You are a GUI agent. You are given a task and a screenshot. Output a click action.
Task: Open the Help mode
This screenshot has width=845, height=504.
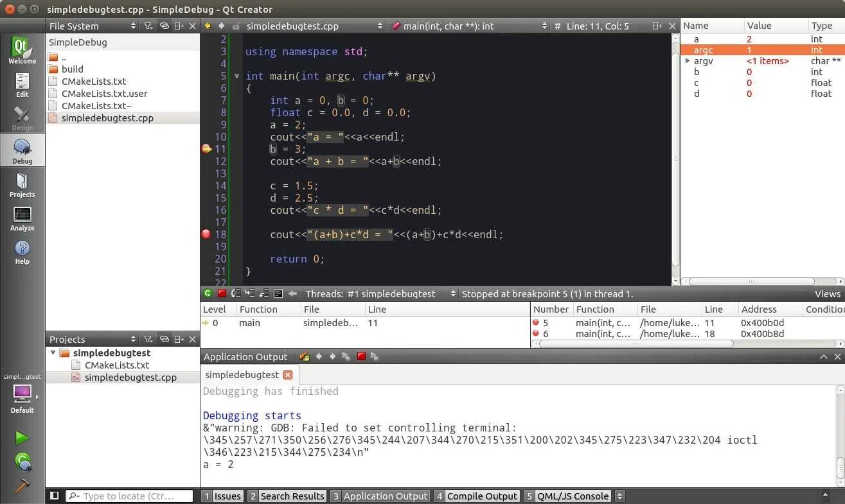coord(22,251)
